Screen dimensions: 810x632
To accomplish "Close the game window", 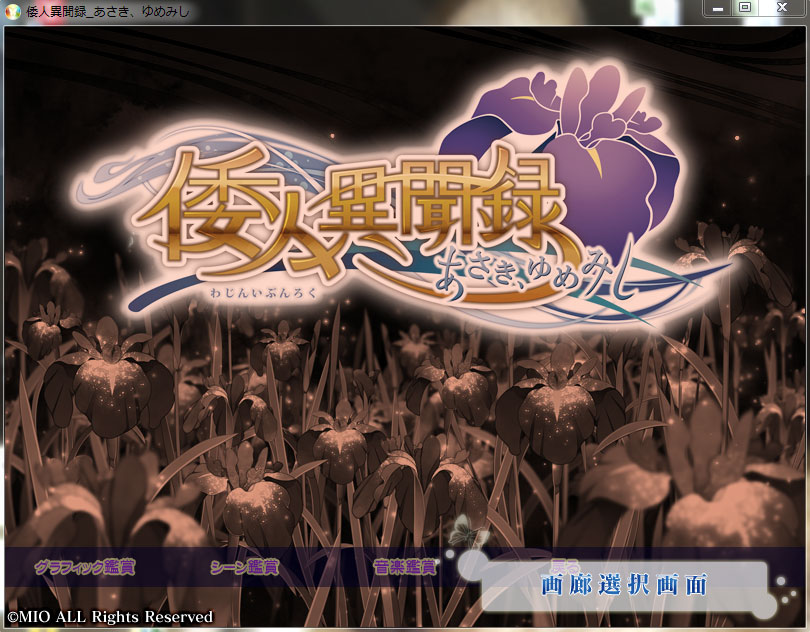I will [x=782, y=8].
